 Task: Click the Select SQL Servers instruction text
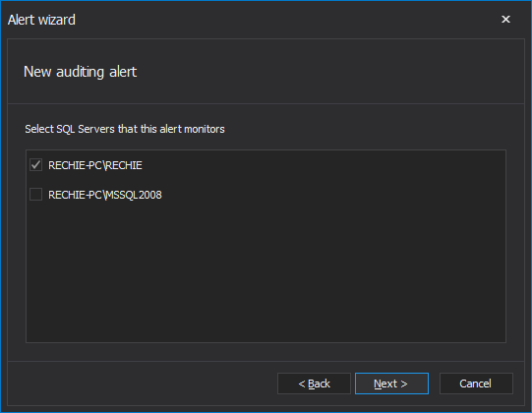(125, 129)
